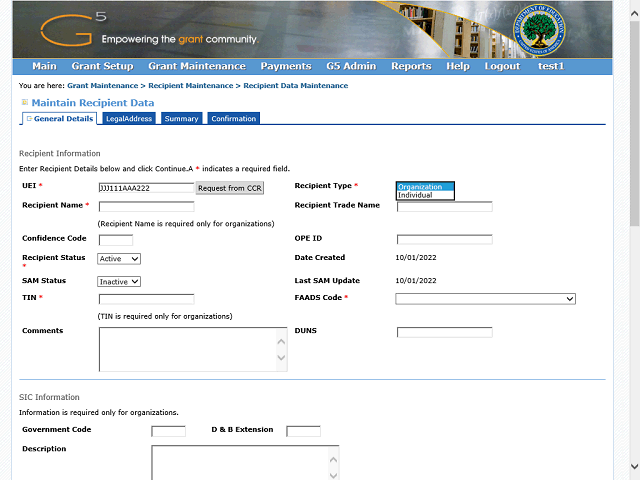Viewport: 640px width, 480px height.
Task: Click Logout in the navigation bar
Action: (502, 66)
